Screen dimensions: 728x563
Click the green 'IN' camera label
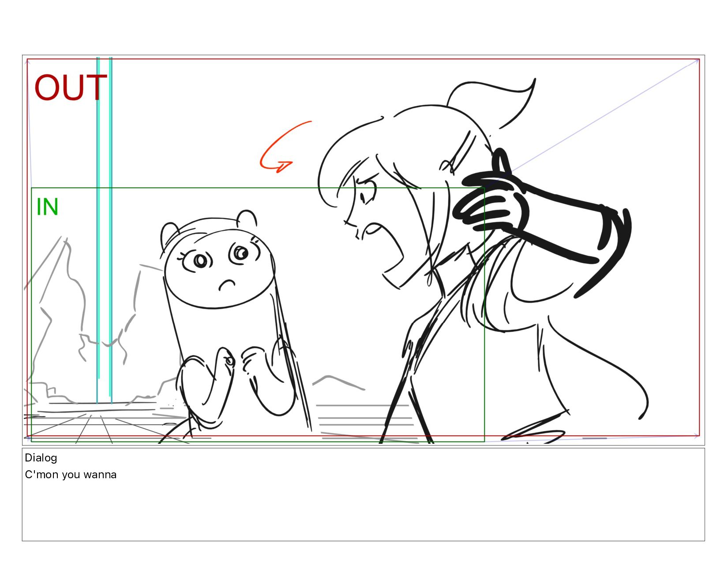[x=47, y=207]
